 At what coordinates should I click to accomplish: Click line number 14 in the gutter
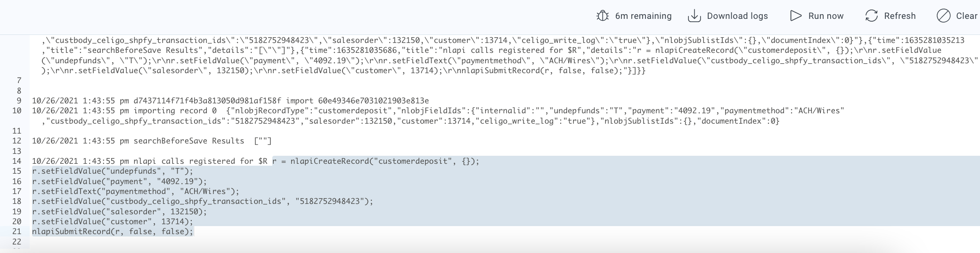(x=17, y=161)
